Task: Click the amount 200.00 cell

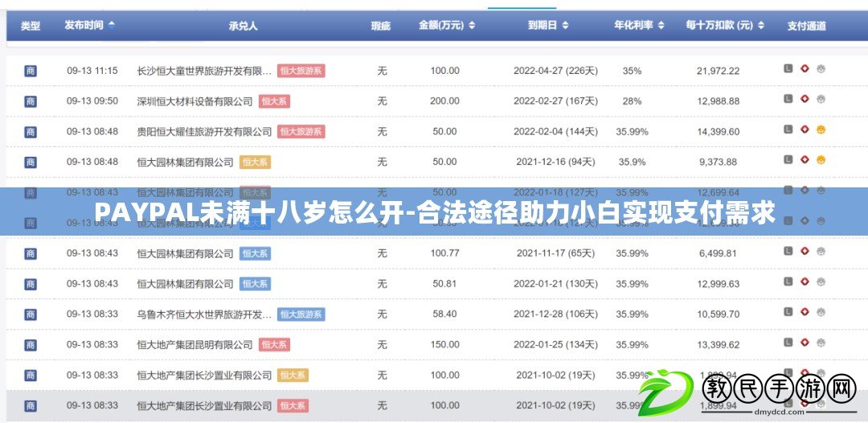Action: tap(444, 101)
